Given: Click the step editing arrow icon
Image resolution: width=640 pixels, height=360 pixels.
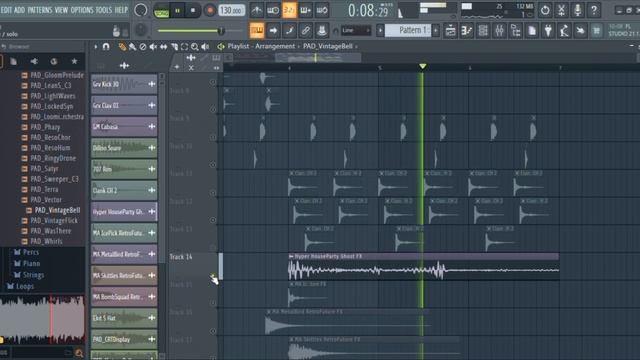Looking at the screenshot, I should tap(273, 30).
